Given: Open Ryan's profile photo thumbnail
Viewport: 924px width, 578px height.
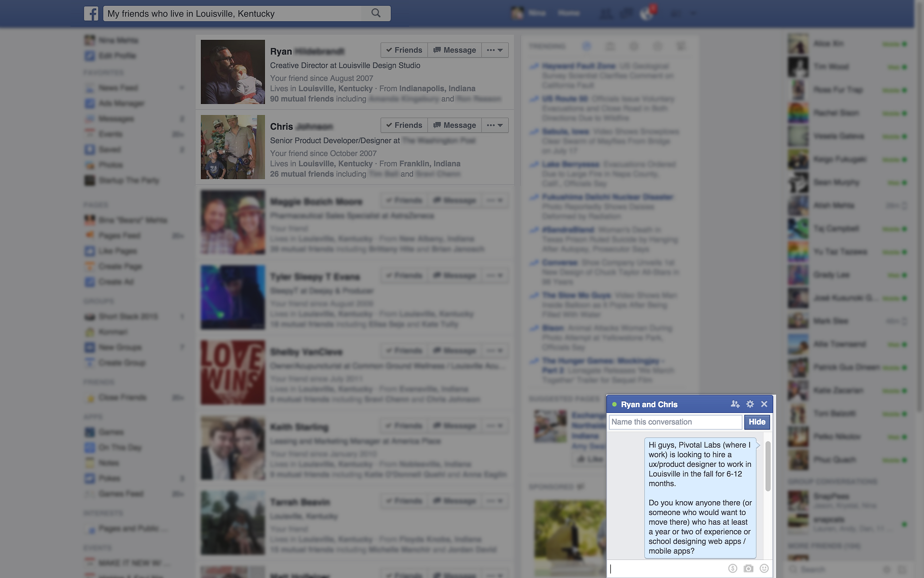Looking at the screenshot, I should [233, 72].
